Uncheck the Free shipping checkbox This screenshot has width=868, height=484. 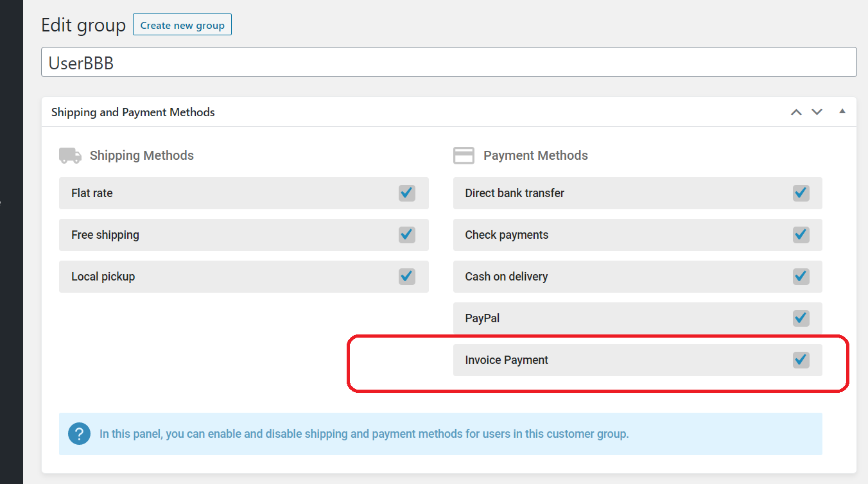pos(407,235)
